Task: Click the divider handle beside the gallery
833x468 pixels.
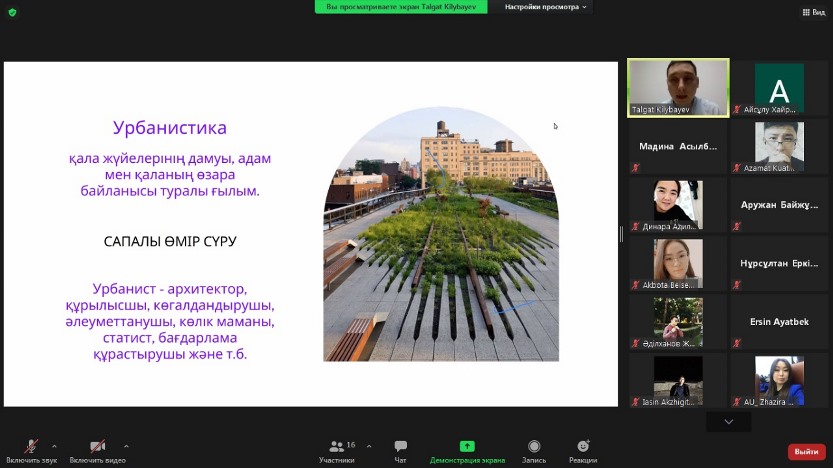Action: click(x=621, y=234)
